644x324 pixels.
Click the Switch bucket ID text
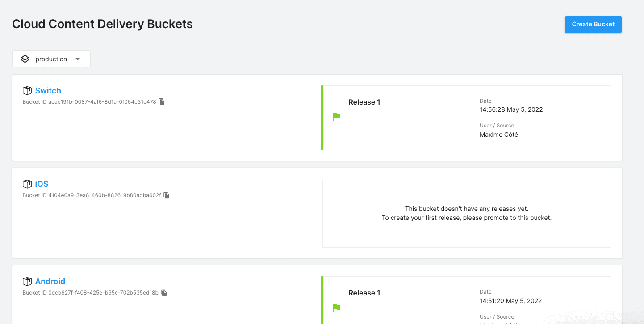coord(89,102)
